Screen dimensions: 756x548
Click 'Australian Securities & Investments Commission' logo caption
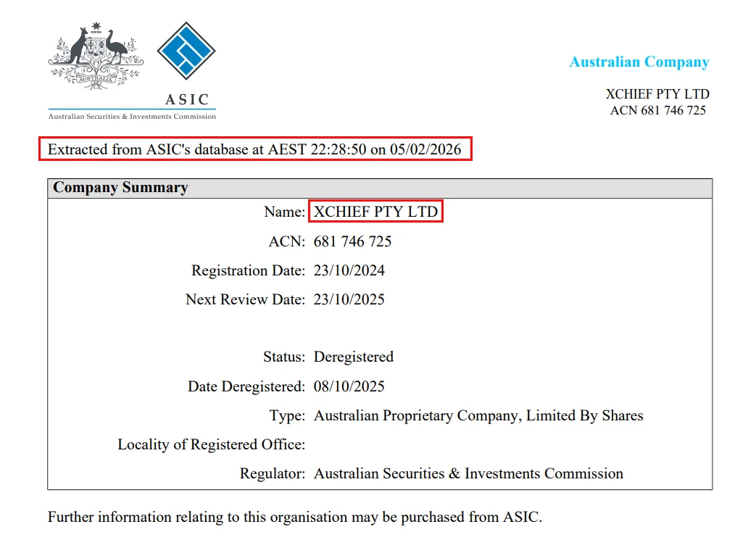tap(132, 117)
